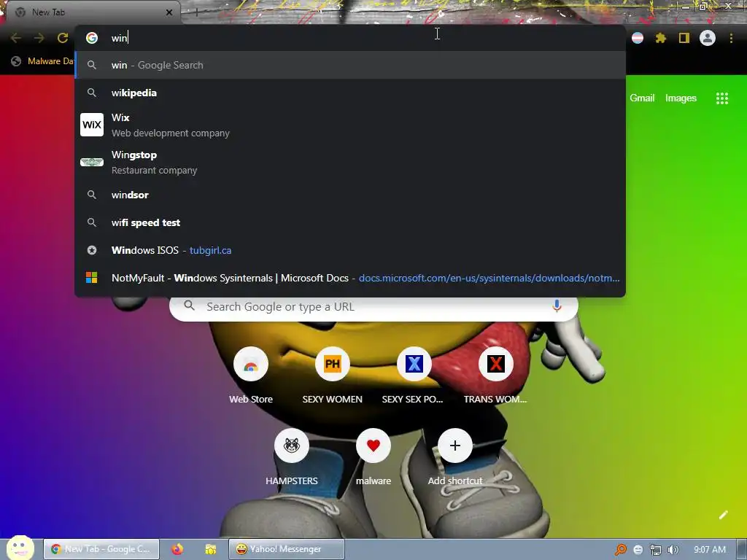Select the Wingstop restaurant suggestion
The height and width of the screenshot is (560, 747).
pyautogui.click(x=350, y=163)
